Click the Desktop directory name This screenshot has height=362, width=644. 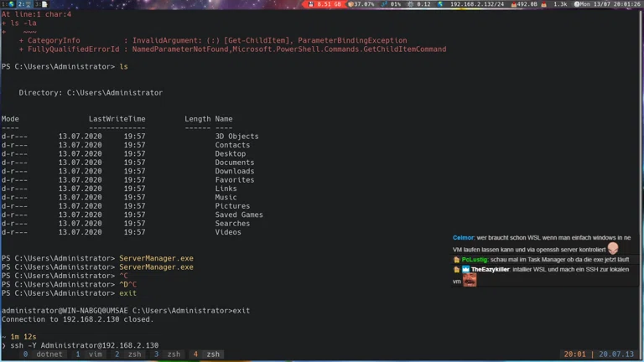tap(231, 153)
